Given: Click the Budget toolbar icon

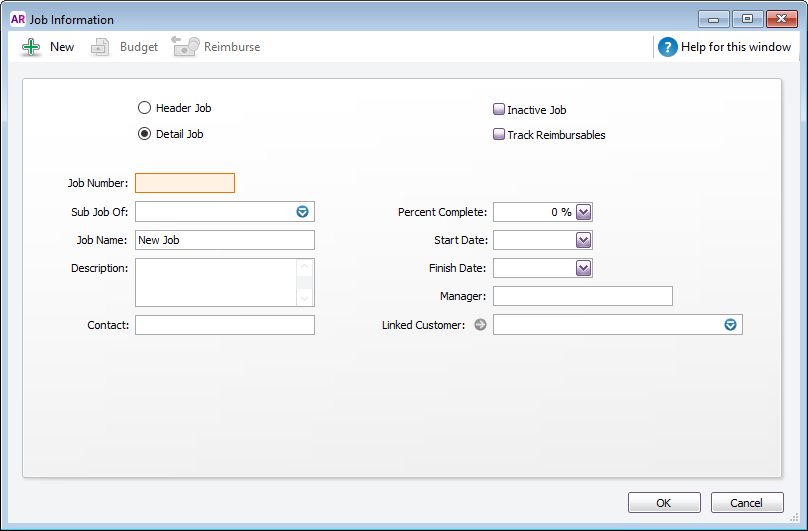Looking at the screenshot, I should click(100, 47).
